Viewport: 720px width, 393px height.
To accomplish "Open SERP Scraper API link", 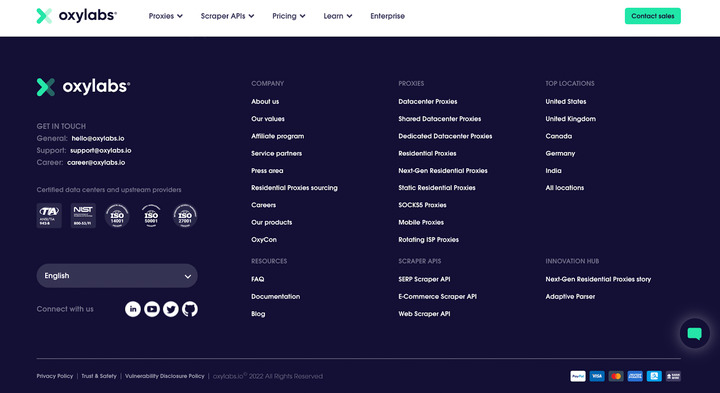I will click(424, 279).
